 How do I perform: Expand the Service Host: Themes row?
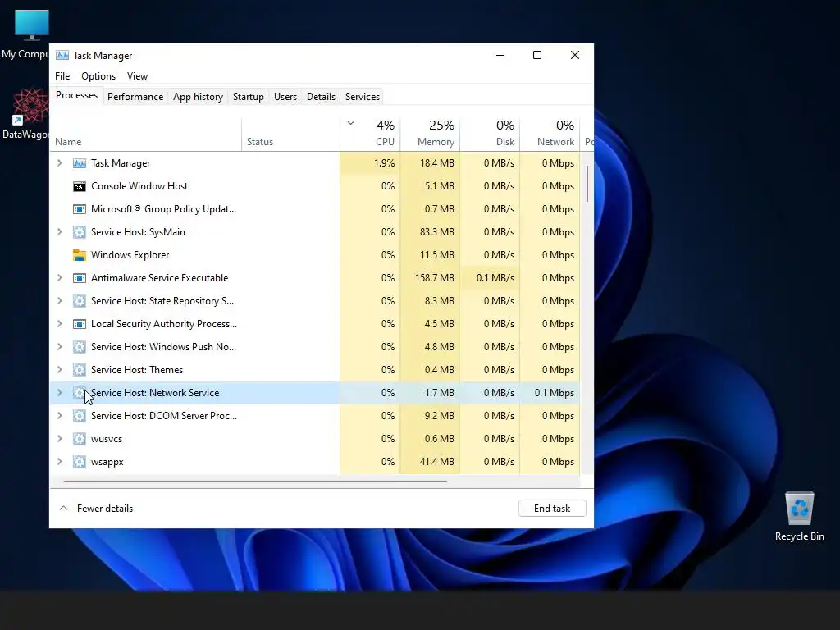pyautogui.click(x=59, y=370)
